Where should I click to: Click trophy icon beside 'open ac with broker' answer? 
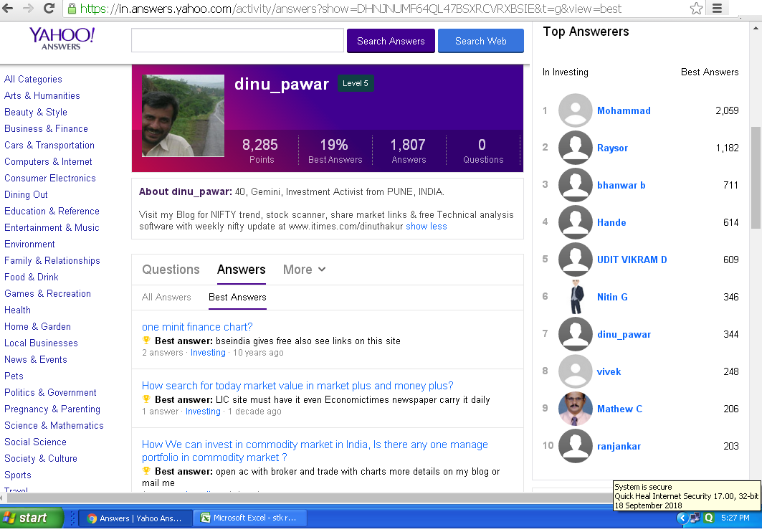pyautogui.click(x=146, y=471)
